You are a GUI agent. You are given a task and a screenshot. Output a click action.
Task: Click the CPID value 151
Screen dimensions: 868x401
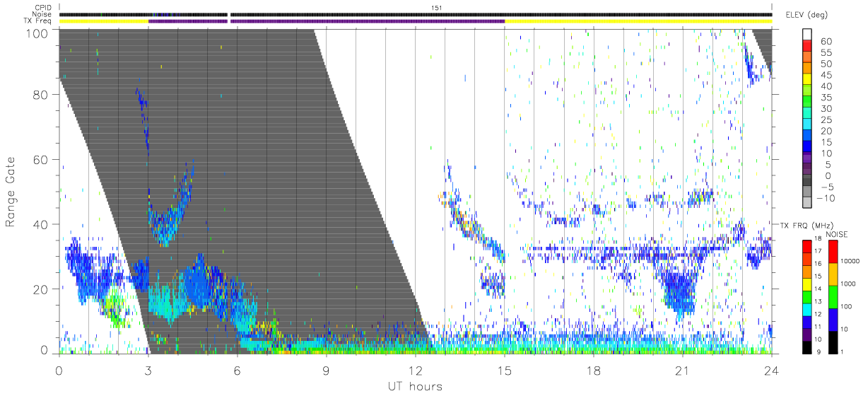click(x=438, y=8)
